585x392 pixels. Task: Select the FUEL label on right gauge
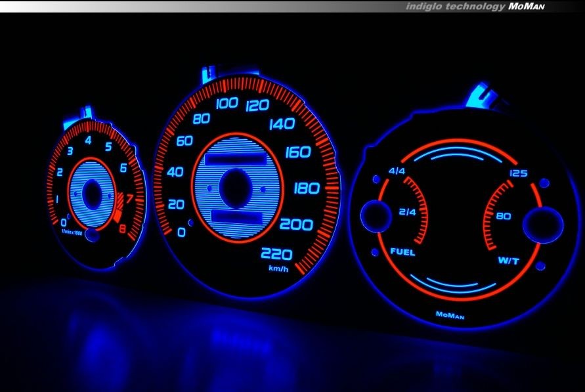(x=401, y=251)
